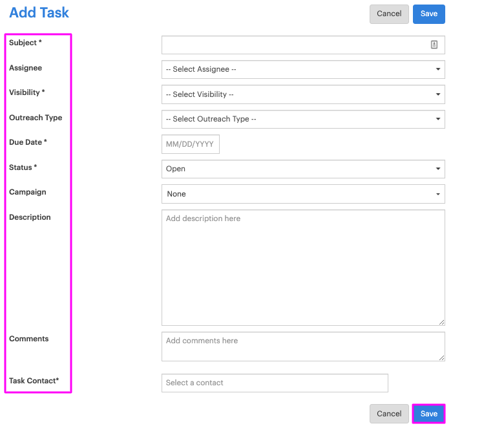Click the Task Contact label

pos(34,381)
